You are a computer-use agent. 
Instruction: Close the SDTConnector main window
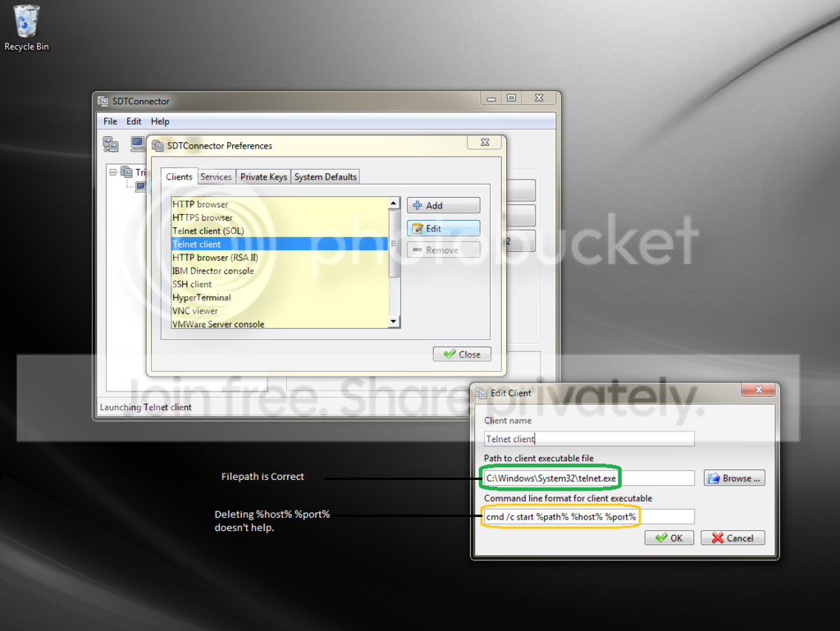pos(539,98)
